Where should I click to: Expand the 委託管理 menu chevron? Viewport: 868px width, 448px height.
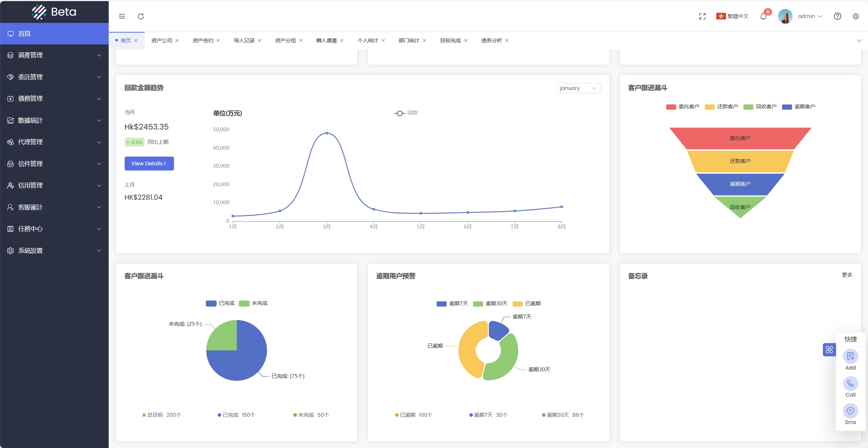tap(99, 77)
